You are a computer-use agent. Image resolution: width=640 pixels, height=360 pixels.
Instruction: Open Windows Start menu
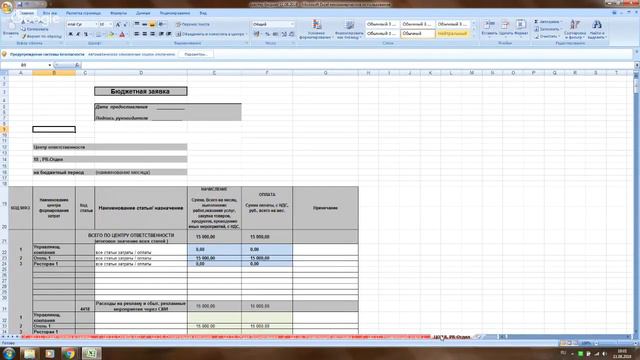click(9, 353)
